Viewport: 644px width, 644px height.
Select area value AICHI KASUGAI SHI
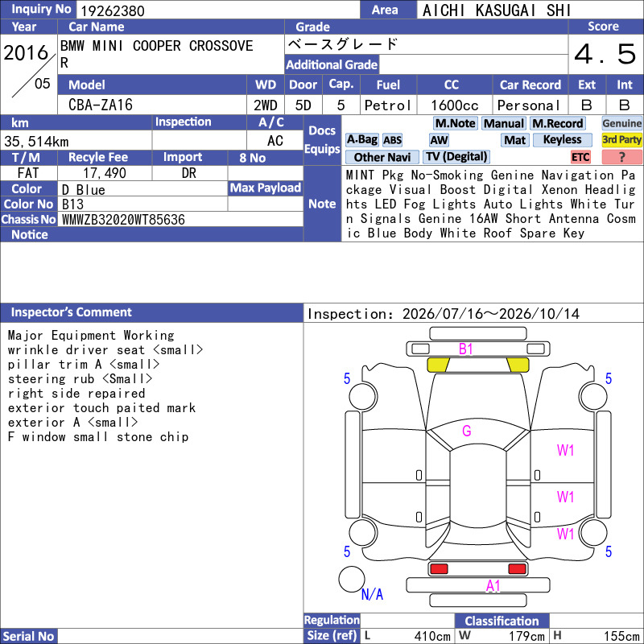coord(497,10)
